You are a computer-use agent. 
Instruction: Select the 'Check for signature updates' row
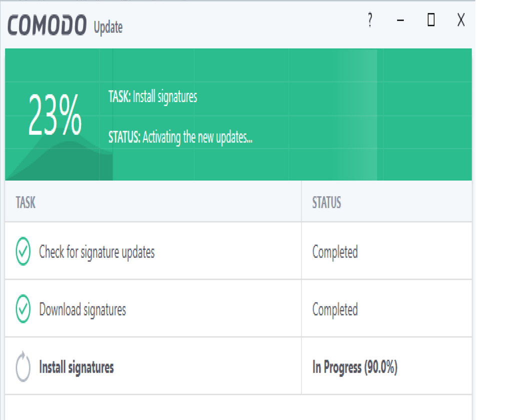pyautogui.click(x=150, y=252)
